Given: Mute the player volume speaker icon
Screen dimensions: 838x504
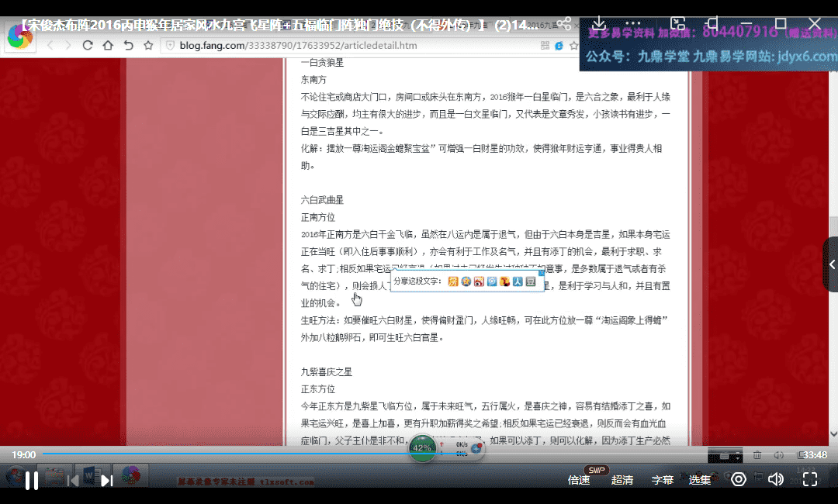Looking at the screenshot, I should (774, 479).
